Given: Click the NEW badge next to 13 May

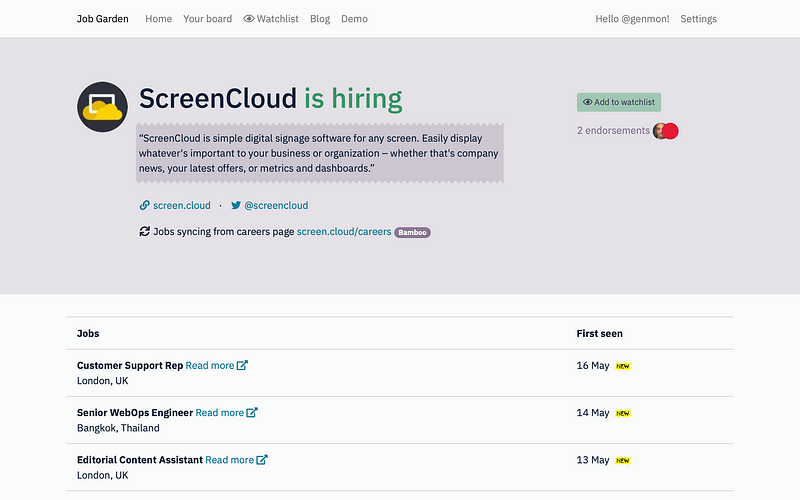Looking at the screenshot, I should pos(622,461).
